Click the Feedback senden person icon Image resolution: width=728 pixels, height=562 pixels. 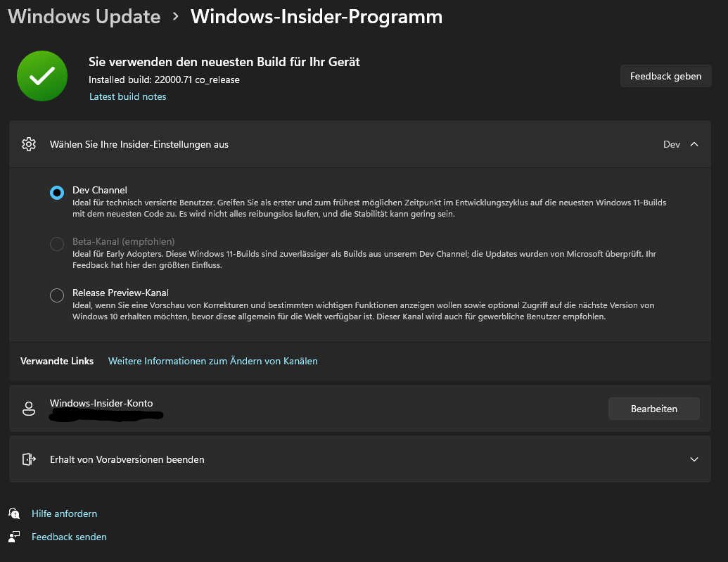[x=14, y=537]
